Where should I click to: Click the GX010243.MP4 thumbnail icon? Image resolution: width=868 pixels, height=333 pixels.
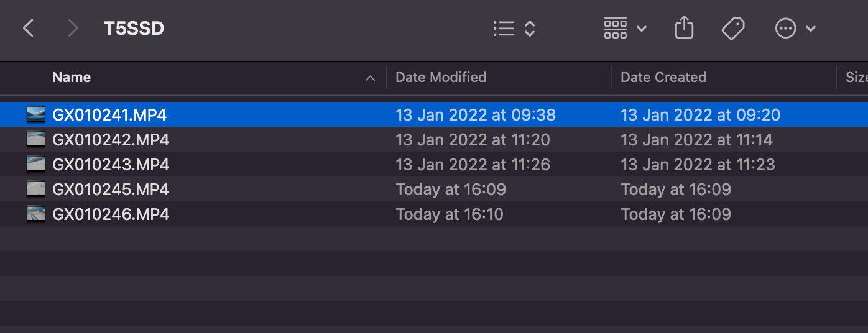[36, 165]
